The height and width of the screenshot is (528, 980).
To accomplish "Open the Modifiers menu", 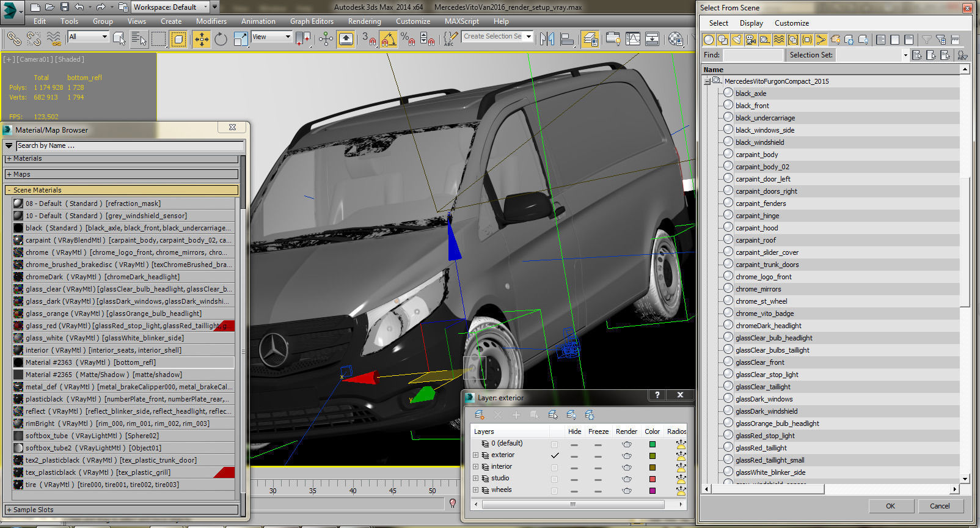I will [211, 21].
